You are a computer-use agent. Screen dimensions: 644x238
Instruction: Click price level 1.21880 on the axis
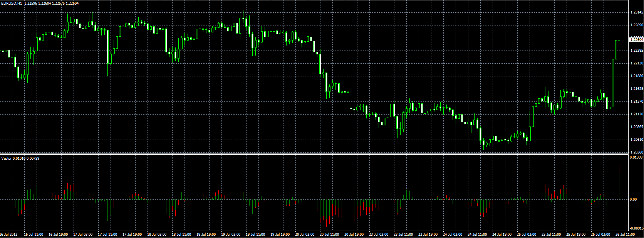click(636, 76)
